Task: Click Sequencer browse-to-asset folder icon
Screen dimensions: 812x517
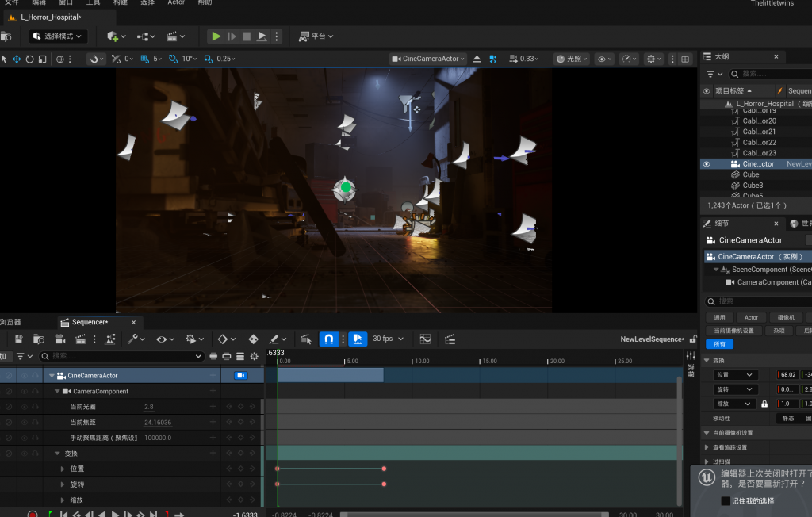Action: 38,339
